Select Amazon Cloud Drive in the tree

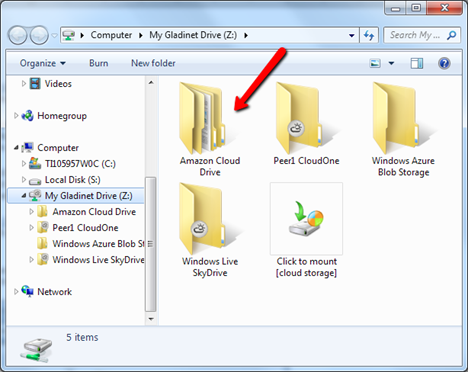(94, 212)
